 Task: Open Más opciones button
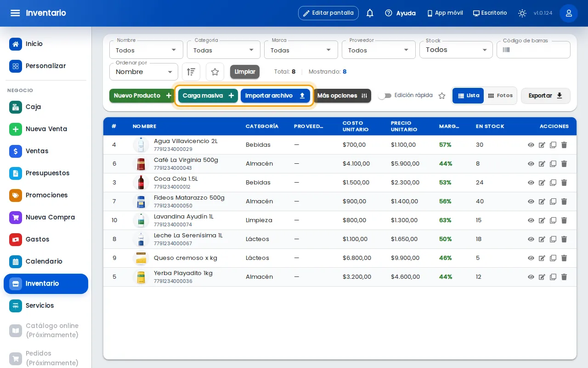[x=342, y=96]
